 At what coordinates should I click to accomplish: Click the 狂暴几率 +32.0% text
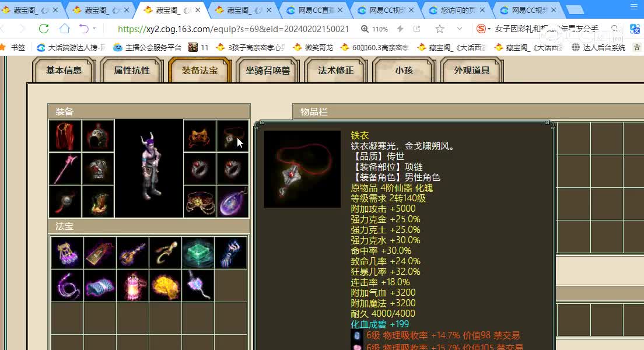[x=385, y=272]
